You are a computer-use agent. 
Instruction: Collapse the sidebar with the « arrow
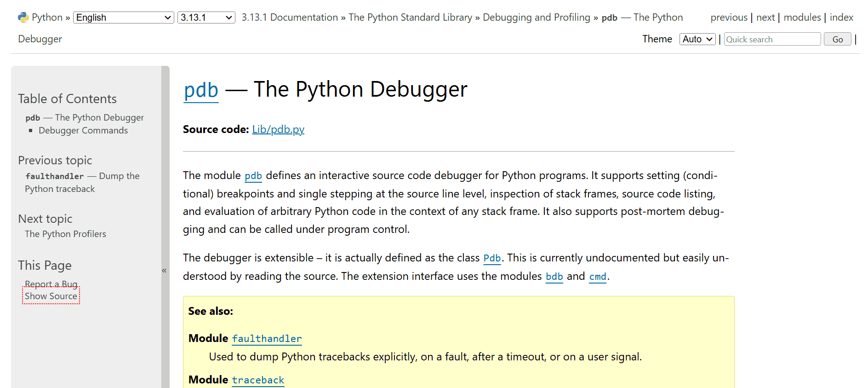click(164, 271)
